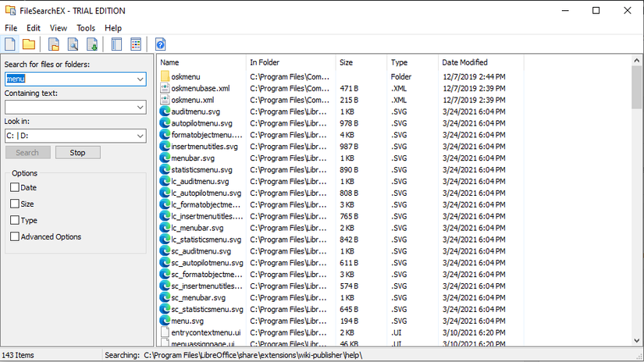Click the magnifier preview document icon

[73, 44]
